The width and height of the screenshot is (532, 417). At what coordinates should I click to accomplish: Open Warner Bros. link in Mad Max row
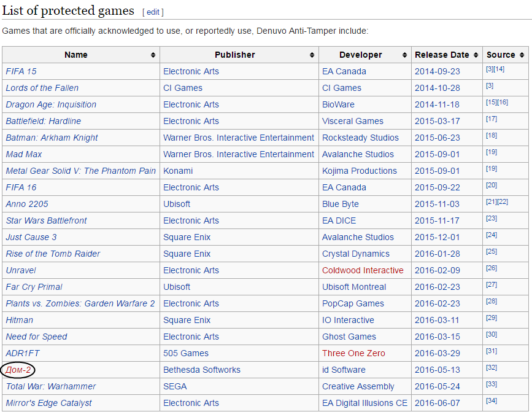tap(238, 154)
